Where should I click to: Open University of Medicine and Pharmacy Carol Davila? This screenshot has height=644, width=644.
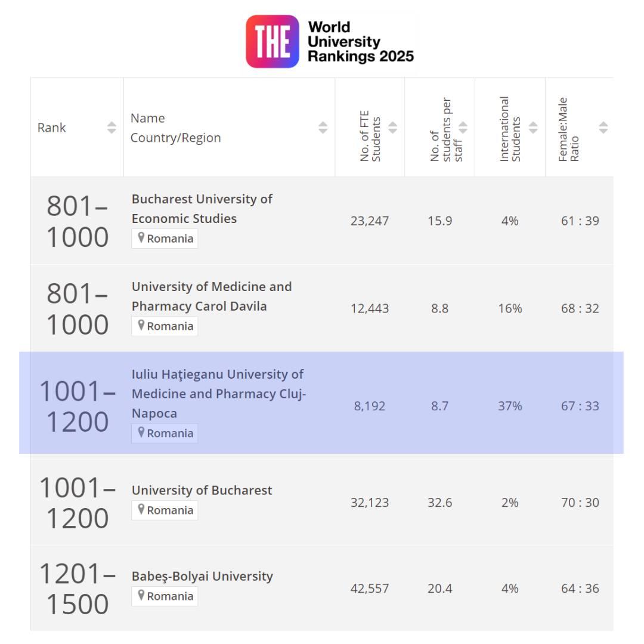tap(212, 296)
